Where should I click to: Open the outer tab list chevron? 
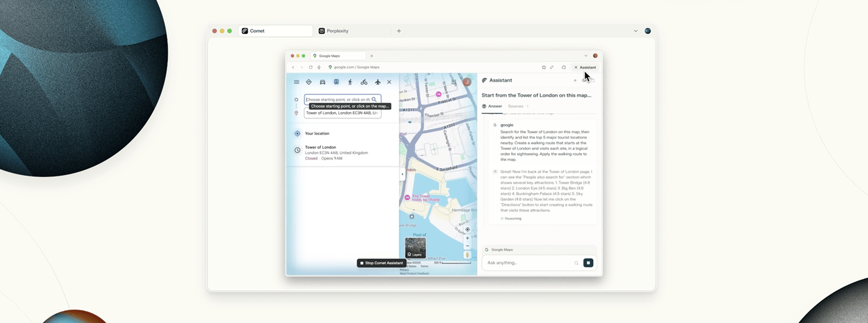coord(636,31)
